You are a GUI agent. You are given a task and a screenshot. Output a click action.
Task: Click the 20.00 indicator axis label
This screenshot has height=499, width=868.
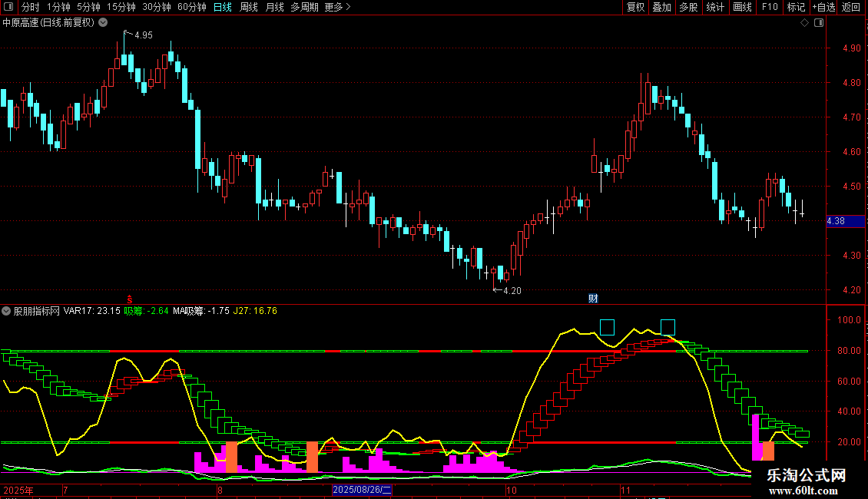849,442
